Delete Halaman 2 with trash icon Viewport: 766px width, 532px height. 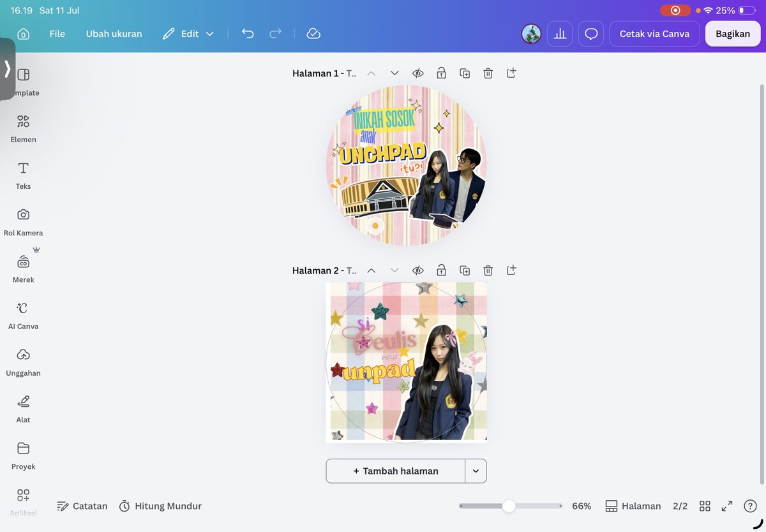click(488, 270)
